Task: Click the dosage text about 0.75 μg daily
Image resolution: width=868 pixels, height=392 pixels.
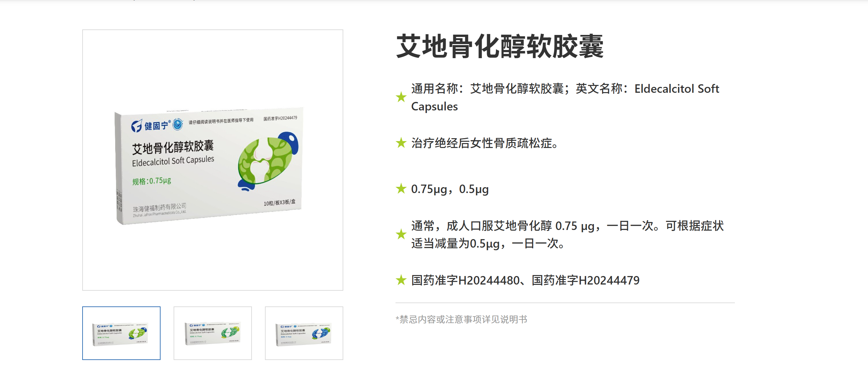Action: coord(567,235)
